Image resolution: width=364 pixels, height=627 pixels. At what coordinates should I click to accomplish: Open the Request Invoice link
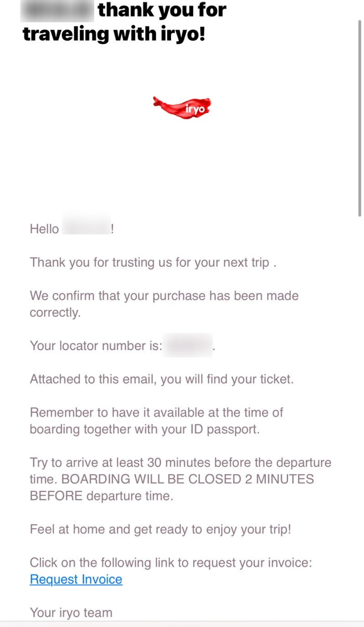(76, 579)
